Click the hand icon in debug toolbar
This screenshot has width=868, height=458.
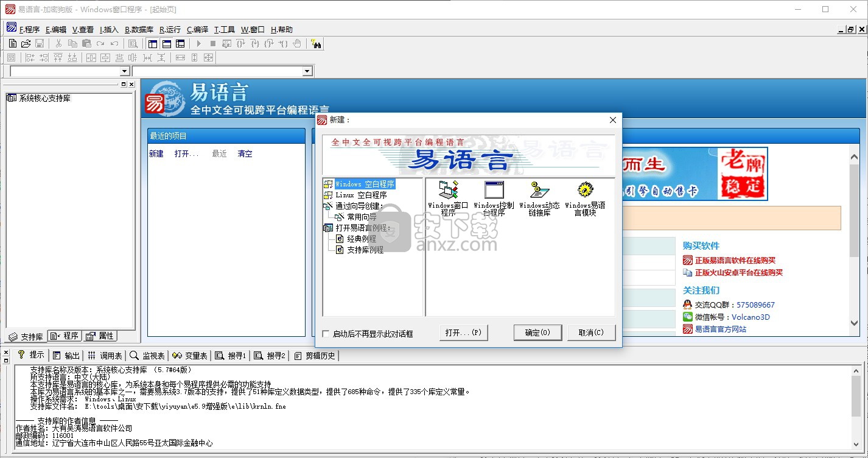(x=297, y=43)
